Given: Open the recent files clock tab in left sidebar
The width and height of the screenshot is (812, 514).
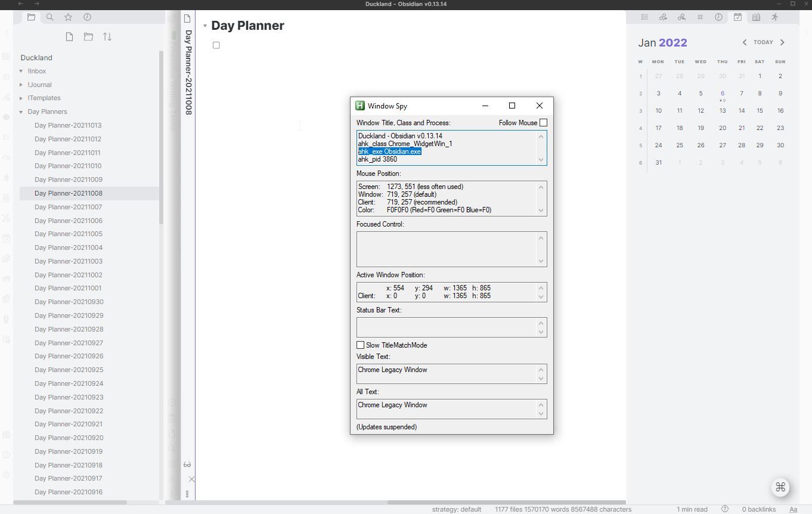Looking at the screenshot, I should click(87, 17).
